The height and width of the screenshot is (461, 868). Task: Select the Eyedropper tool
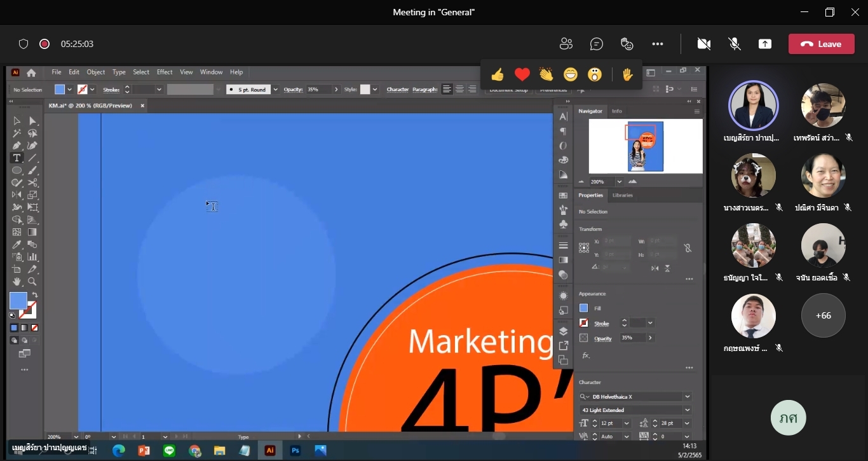point(17,244)
